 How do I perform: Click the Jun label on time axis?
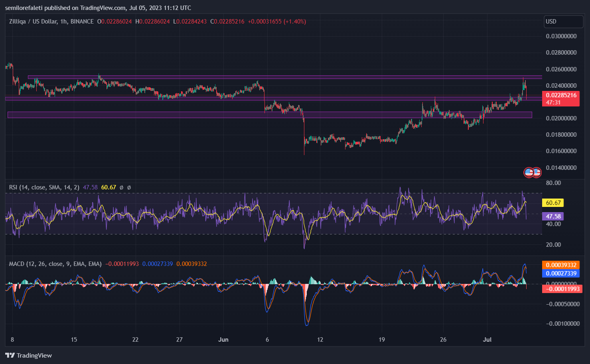pos(223,340)
